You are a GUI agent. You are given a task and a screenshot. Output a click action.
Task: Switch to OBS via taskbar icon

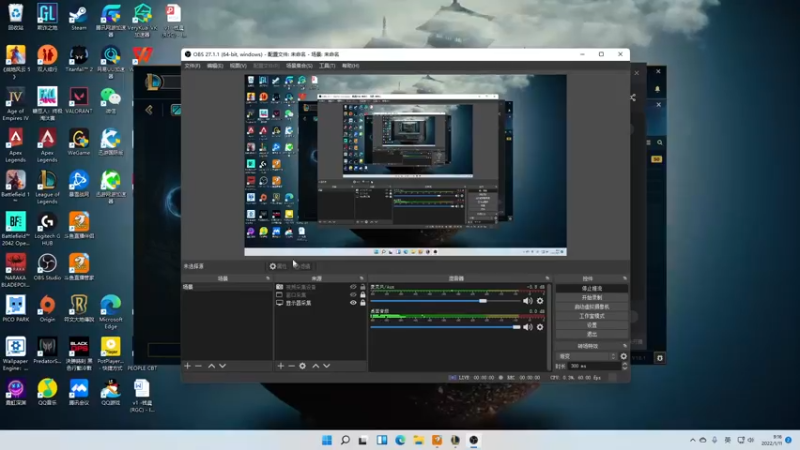473,440
